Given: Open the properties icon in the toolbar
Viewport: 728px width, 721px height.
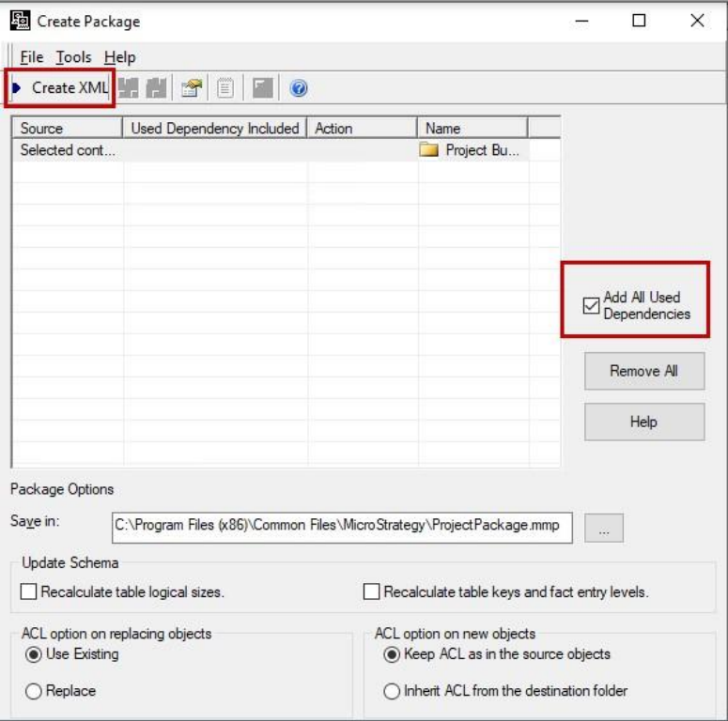Looking at the screenshot, I should pyautogui.click(x=191, y=88).
